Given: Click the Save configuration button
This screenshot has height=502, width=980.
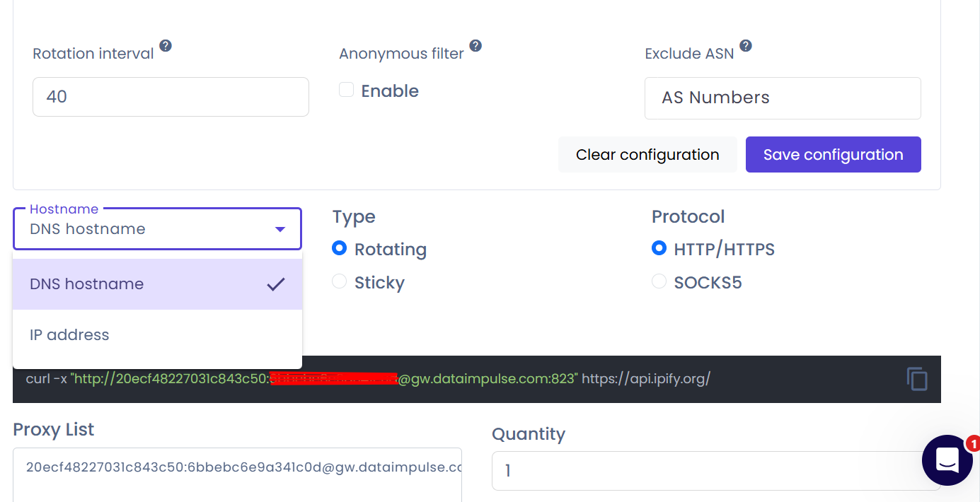Looking at the screenshot, I should [x=834, y=155].
